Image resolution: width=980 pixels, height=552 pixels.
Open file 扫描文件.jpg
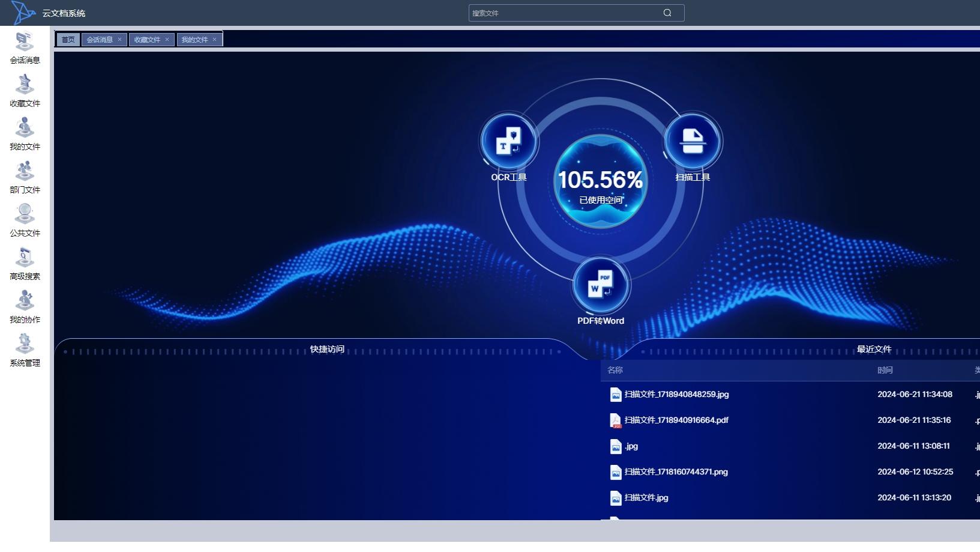tap(646, 498)
